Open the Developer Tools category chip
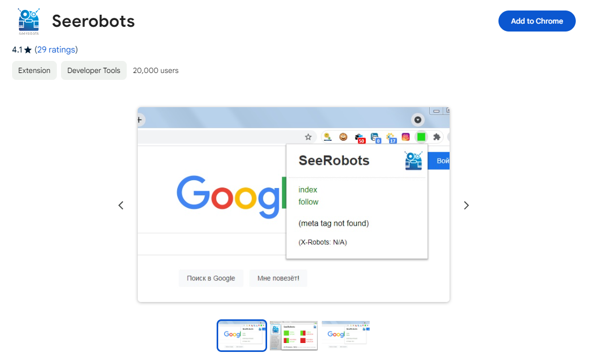 coord(94,70)
